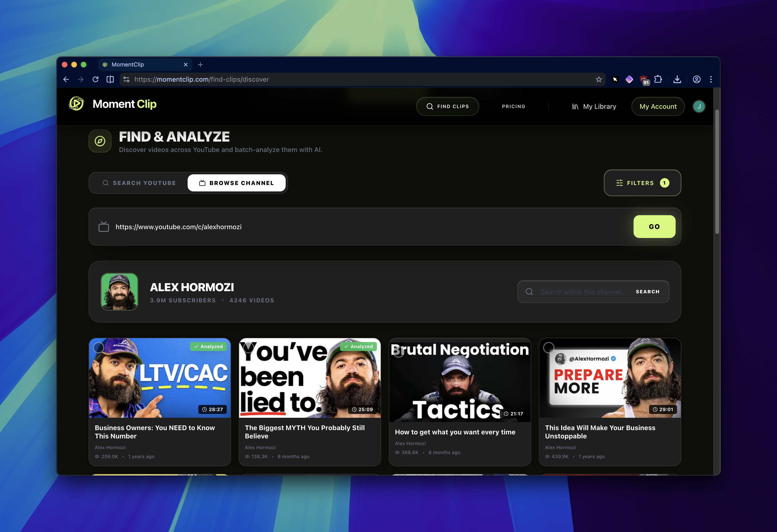This screenshot has width=777, height=532.
Task: Open Chrome profile icon
Action: [696, 80]
